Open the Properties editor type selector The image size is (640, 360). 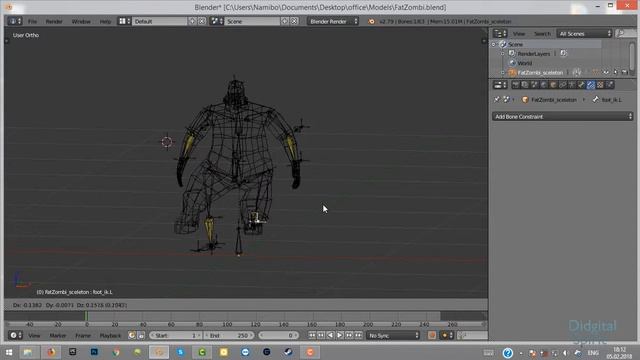[500, 85]
